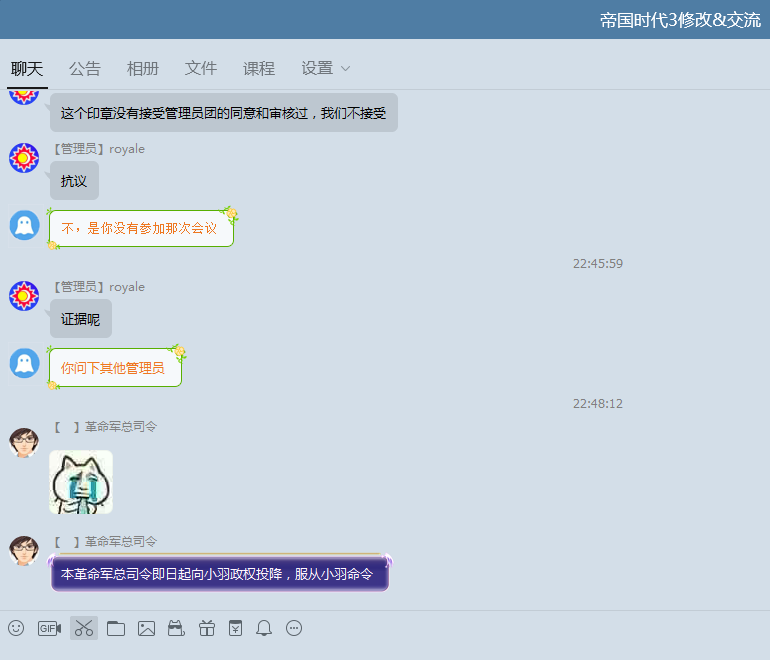This screenshot has width=770, height=660.
Task: Click the group title 帝国时代3修改&交流
Action: click(x=680, y=20)
